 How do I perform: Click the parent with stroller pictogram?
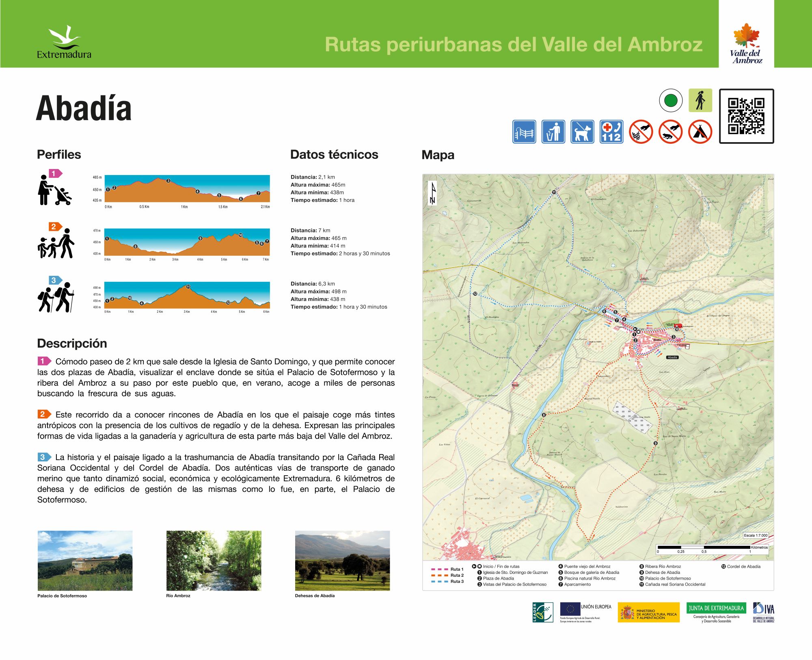[x=54, y=190]
